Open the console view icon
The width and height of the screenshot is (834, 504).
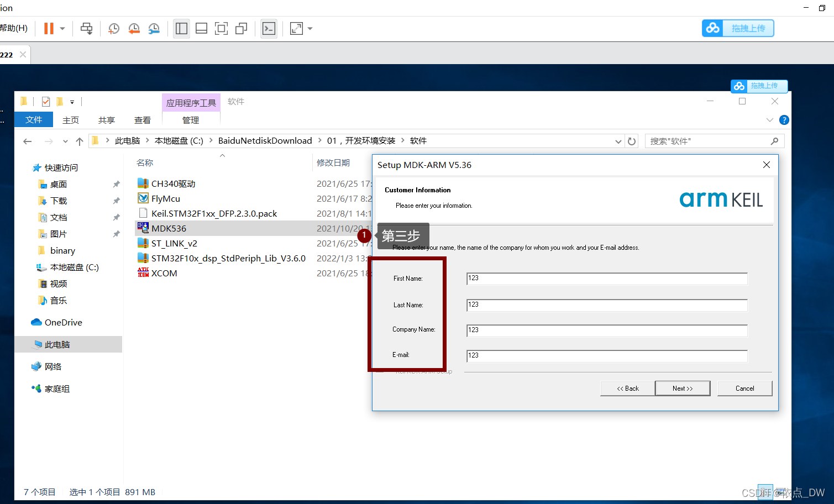269,28
